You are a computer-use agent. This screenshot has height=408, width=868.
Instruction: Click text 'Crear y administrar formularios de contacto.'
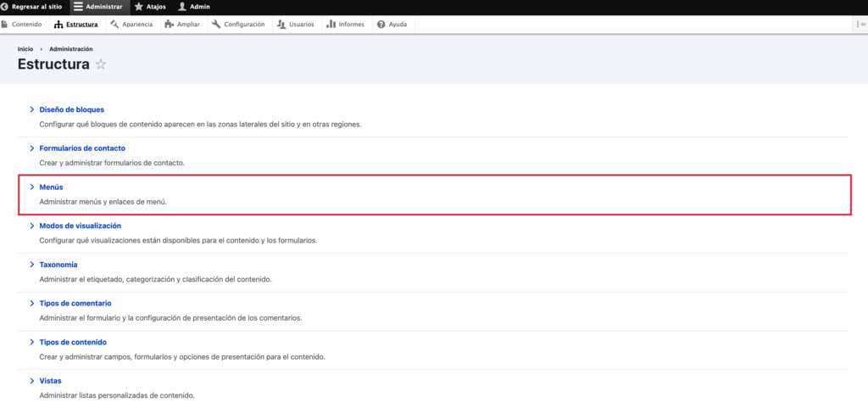click(112, 163)
